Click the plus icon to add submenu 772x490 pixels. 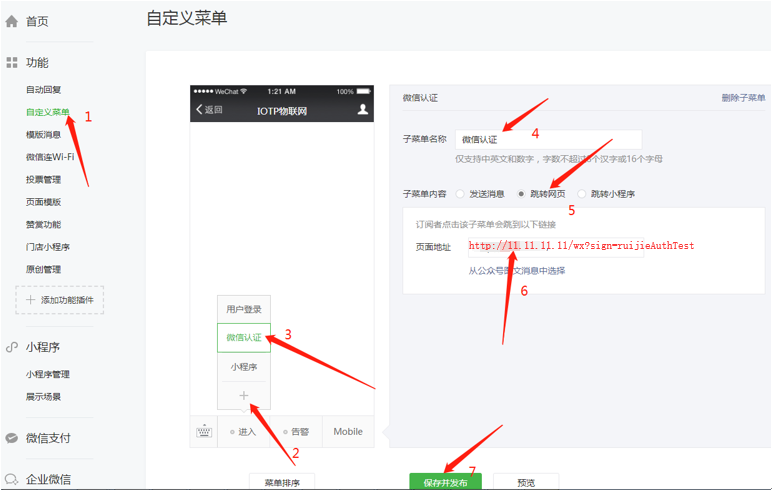point(243,396)
